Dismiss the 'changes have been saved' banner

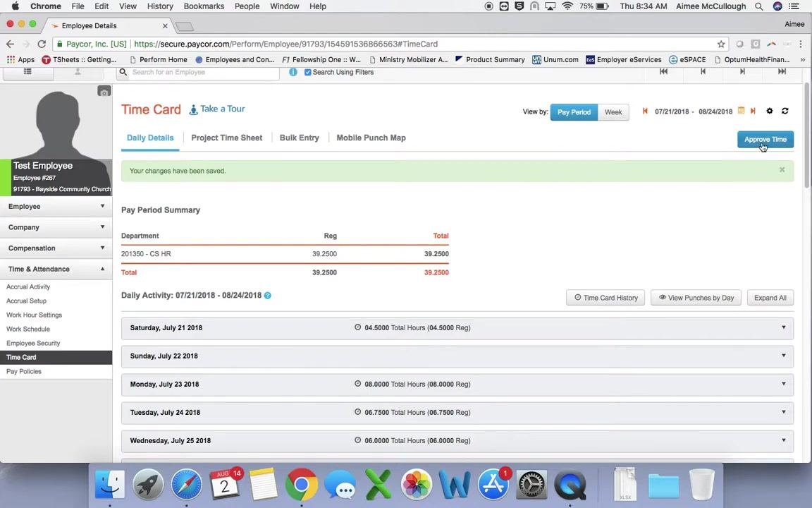click(782, 170)
